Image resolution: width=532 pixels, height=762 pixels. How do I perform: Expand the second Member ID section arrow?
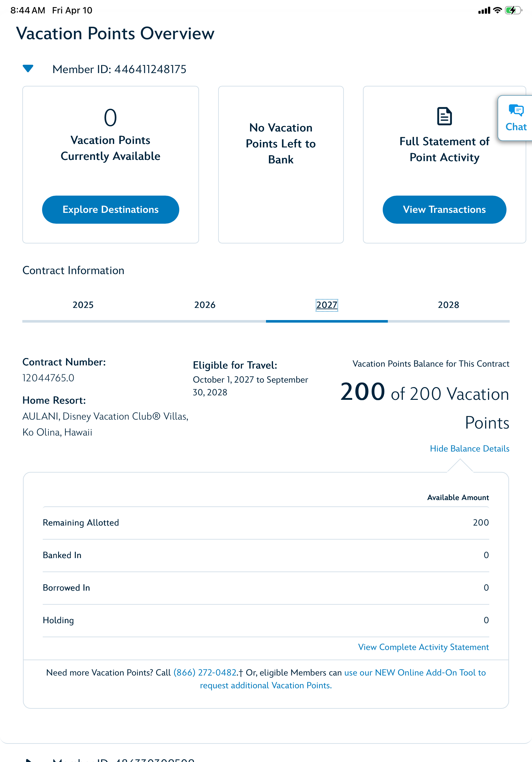click(28, 760)
